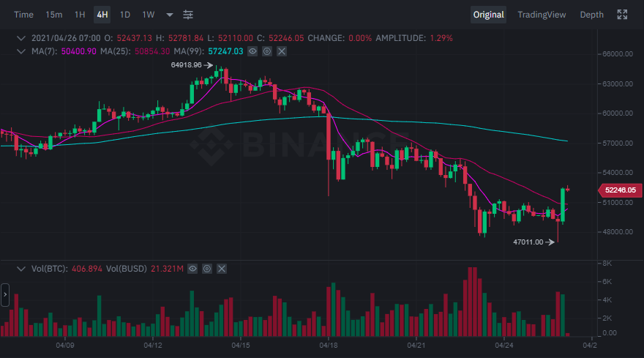Hide the Volume indicator bars
The image size is (644, 358).
tap(192, 269)
